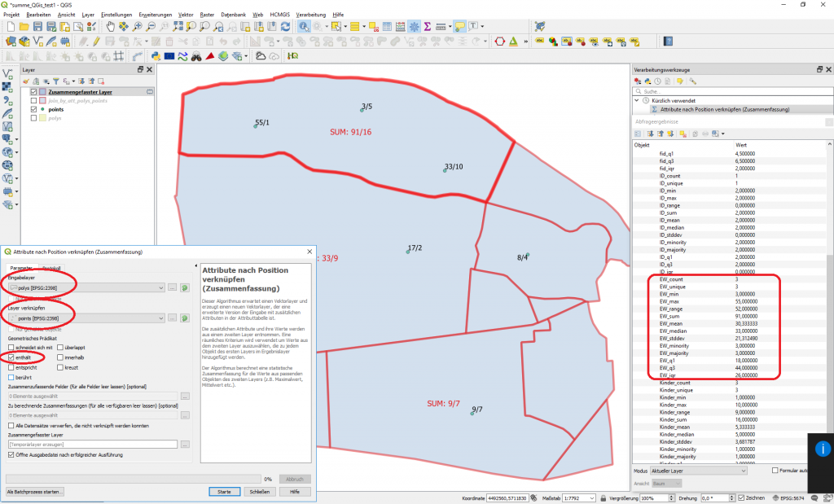834x504 pixels.
Task: Activate the Zoom In magnifier tool
Action: 136,28
